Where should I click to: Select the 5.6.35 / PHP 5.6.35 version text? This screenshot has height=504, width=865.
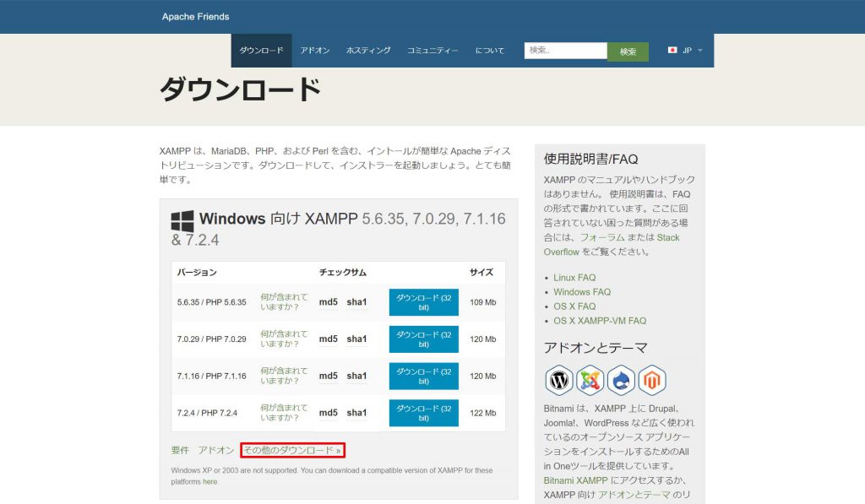click(212, 303)
